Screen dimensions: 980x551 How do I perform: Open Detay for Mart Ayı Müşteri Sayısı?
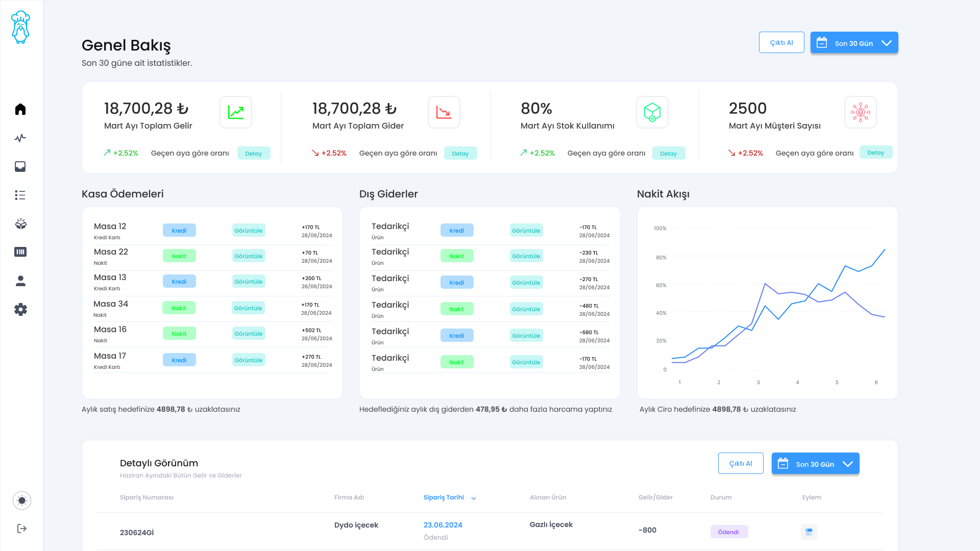[876, 153]
